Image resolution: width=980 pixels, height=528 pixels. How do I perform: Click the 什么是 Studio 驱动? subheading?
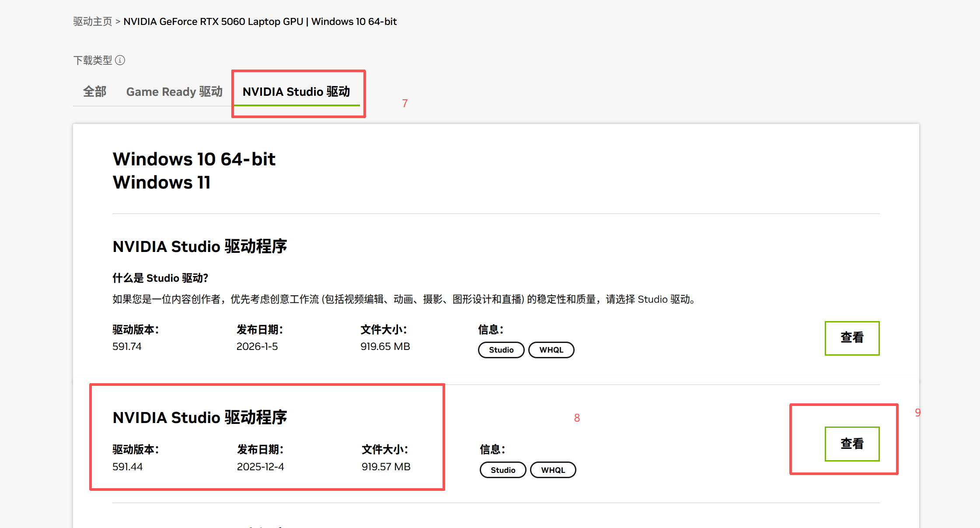[x=160, y=278]
